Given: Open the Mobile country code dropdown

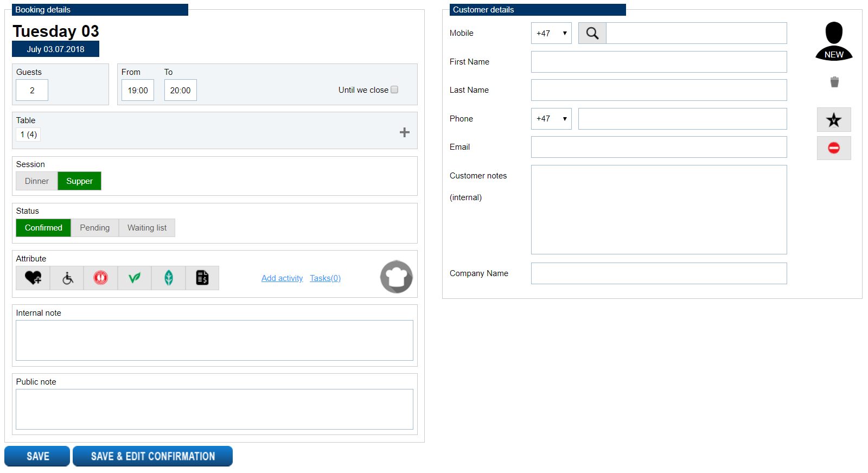Looking at the screenshot, I should coord(551,33).
